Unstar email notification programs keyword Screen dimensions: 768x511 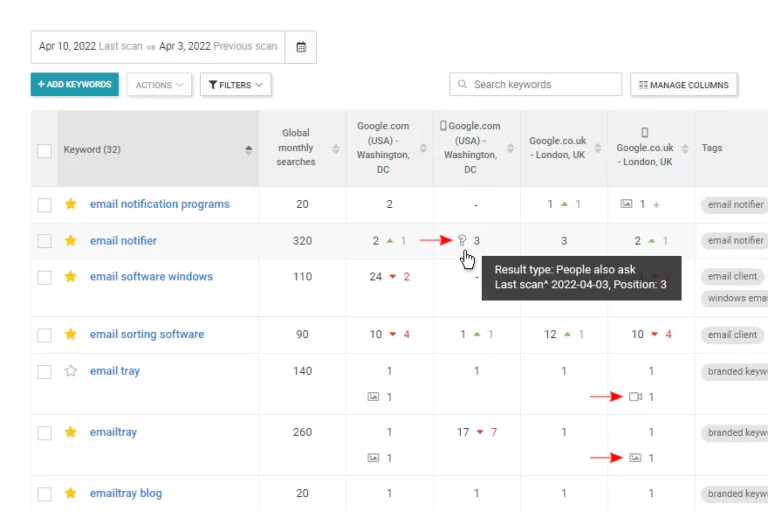pos(71,204)
